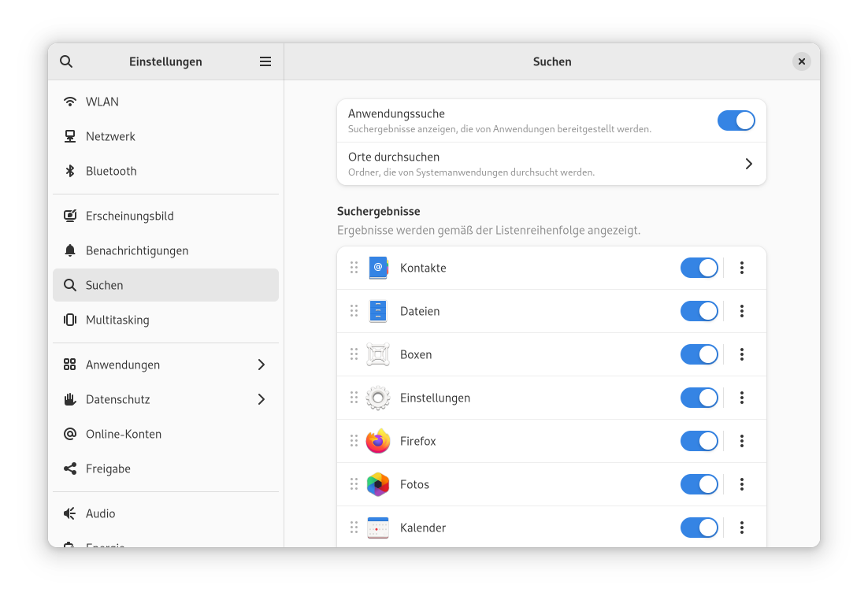
Task: Open three-dot menu for Fotos
Action: click(x=741, y=484)
